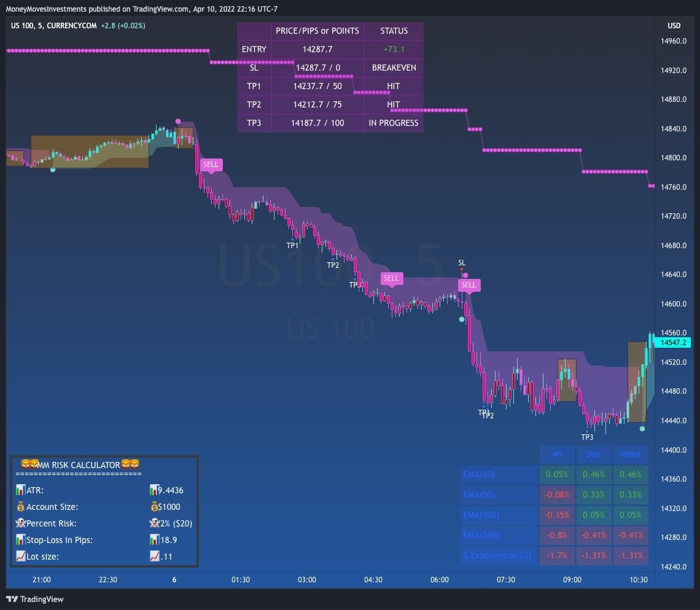Viewport: 700px width, 610px height.
Task: Click the chart emoji beside Stop-Loss in Pips
Action: [20, 539]
